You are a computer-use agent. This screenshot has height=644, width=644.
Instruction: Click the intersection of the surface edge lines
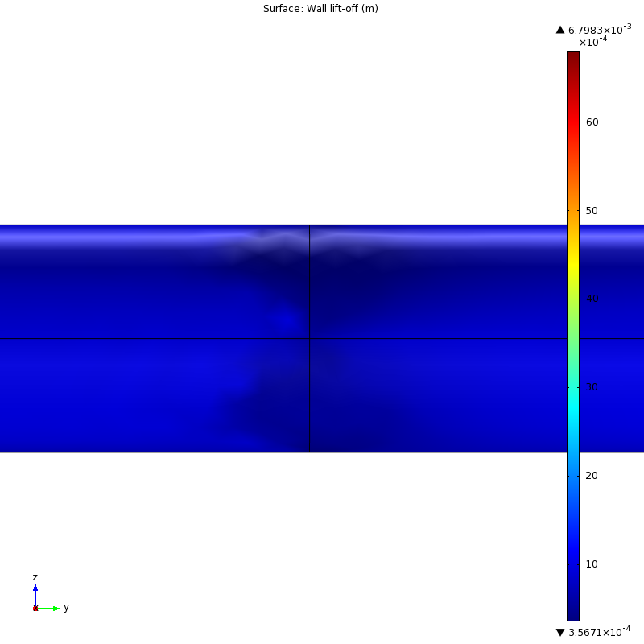point(309,339)
